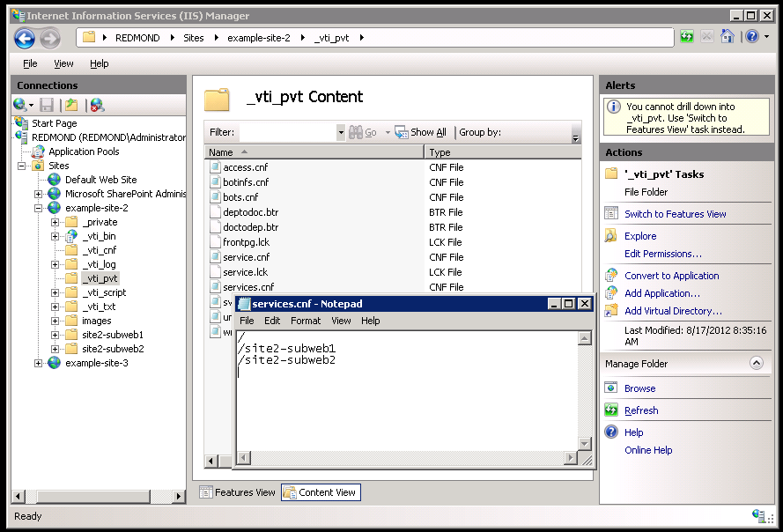Screen dimensions: 783x532
Task: Switch to the Features View tab
Action: tap(237, 492)
